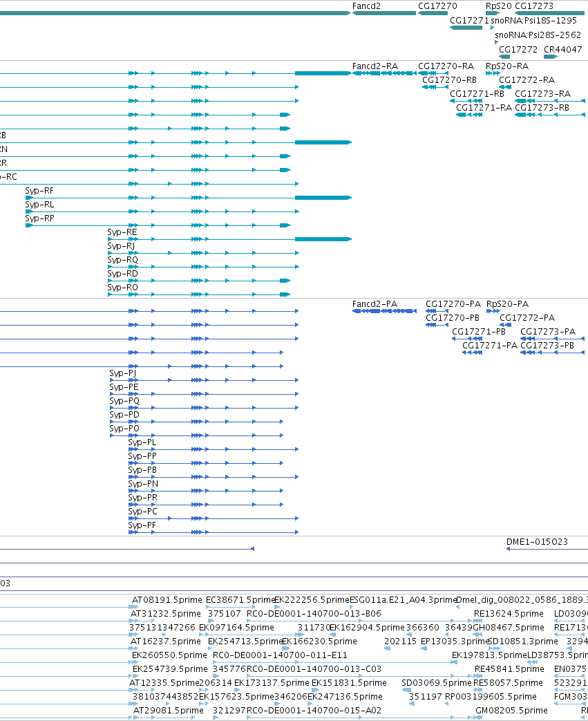This screenshot has height=721, width=588.
Task: Select the Syp-RP transcript label
Action: click(39, 218)
